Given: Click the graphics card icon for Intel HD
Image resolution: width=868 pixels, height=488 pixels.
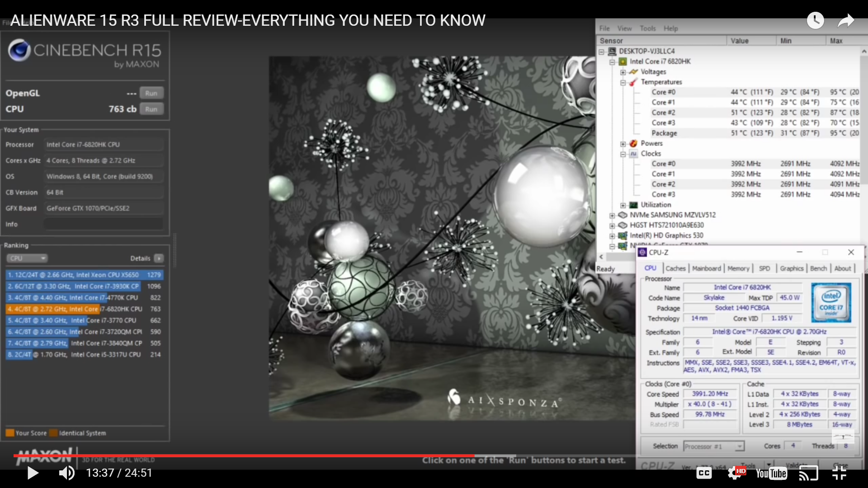Looking at the screenshot, I should (x=623, y=235).
